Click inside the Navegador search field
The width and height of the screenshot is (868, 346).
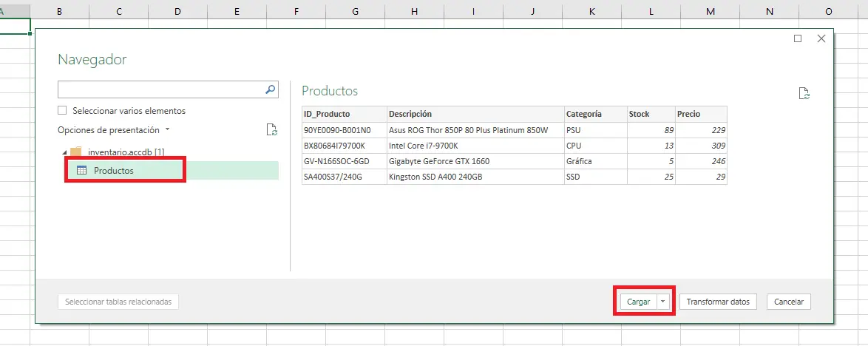pos(160,89)
